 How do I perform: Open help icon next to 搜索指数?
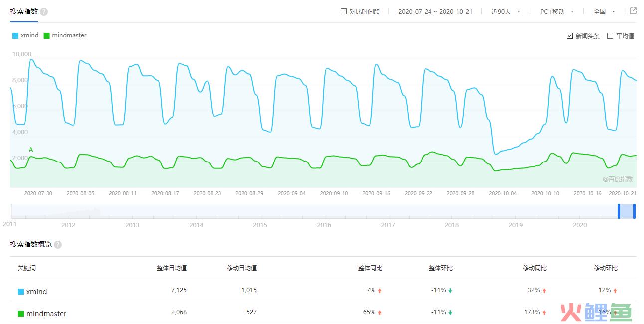[x=44, y=12]
